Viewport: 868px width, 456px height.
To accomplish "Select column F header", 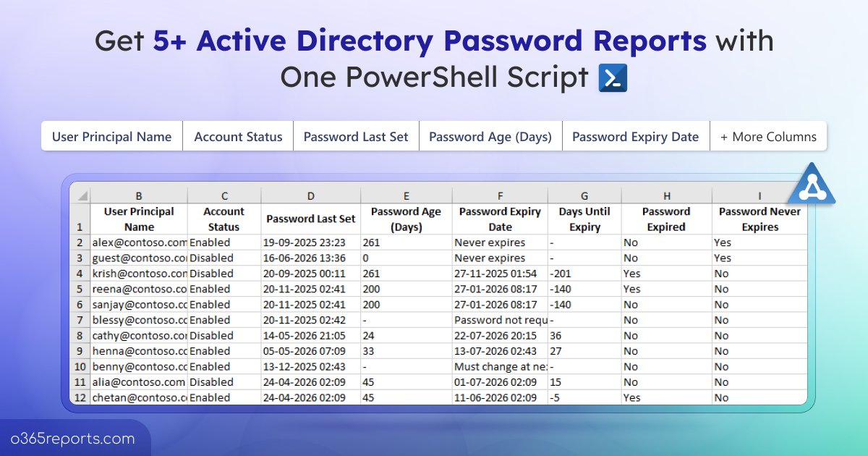I will coord(500,195).
